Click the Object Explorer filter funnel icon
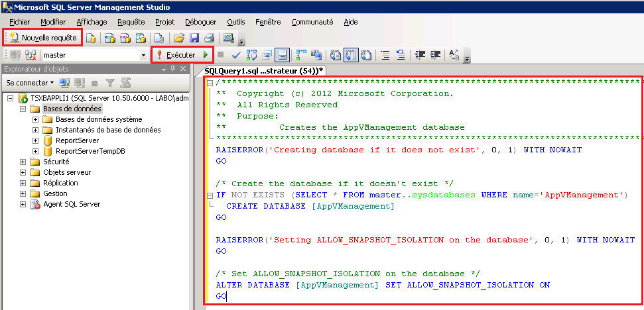 coord(109,83)
